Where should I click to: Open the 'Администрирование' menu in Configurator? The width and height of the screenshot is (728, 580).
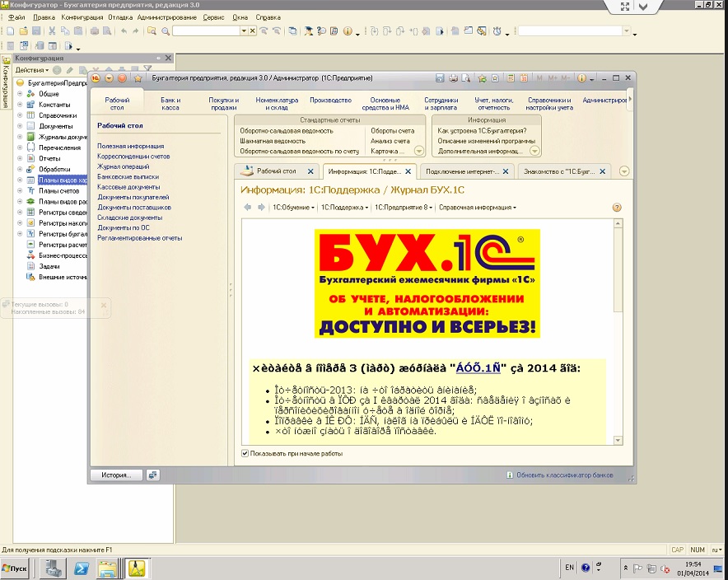(167, 17)
